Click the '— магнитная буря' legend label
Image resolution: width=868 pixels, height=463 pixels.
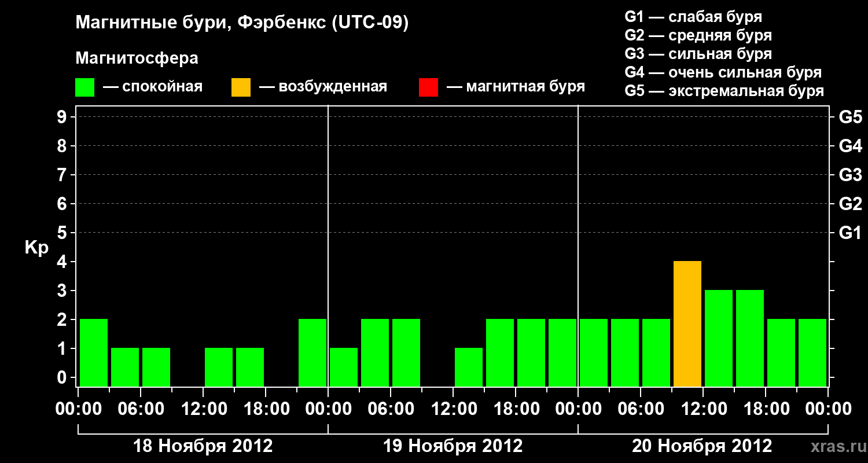(x=516, y=87)
